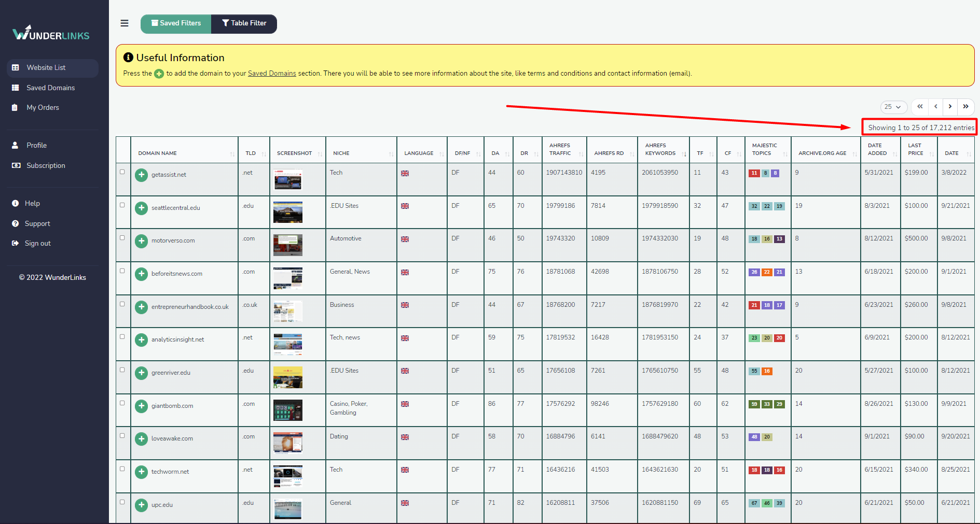Viewport: 980px width, 524px height.
Task: Select checkbox for techworm.net row
Action: tap(122, 469)
